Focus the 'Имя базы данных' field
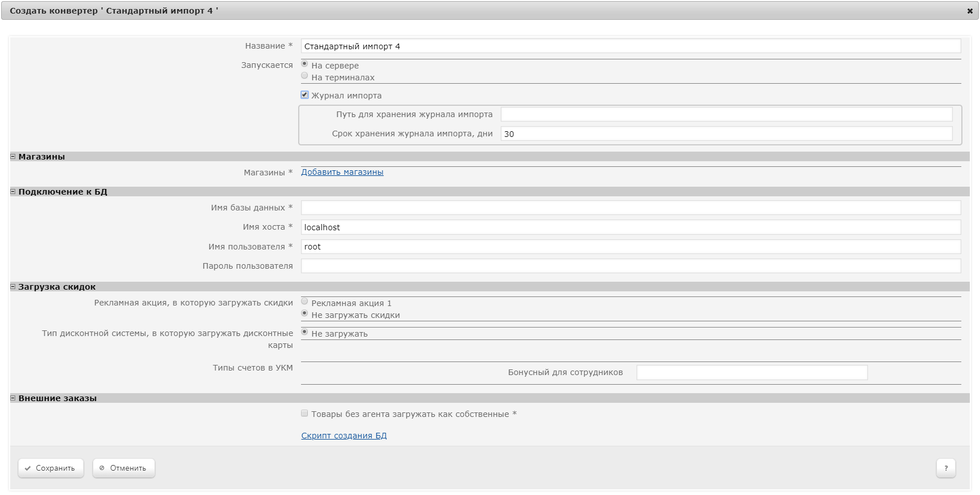This screenshot has height=495, width=980. point(631,208)
